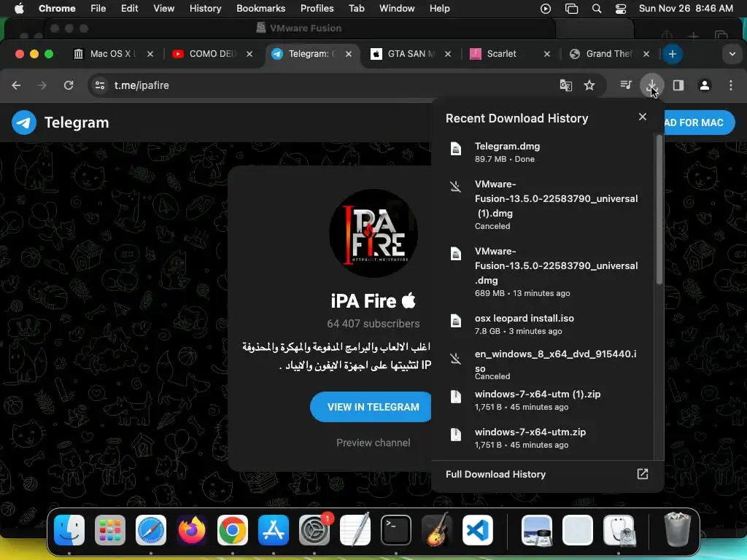Click the Google Translate icon in address bar
Screen dimensions: 747x560
click(x=565, y=85)
